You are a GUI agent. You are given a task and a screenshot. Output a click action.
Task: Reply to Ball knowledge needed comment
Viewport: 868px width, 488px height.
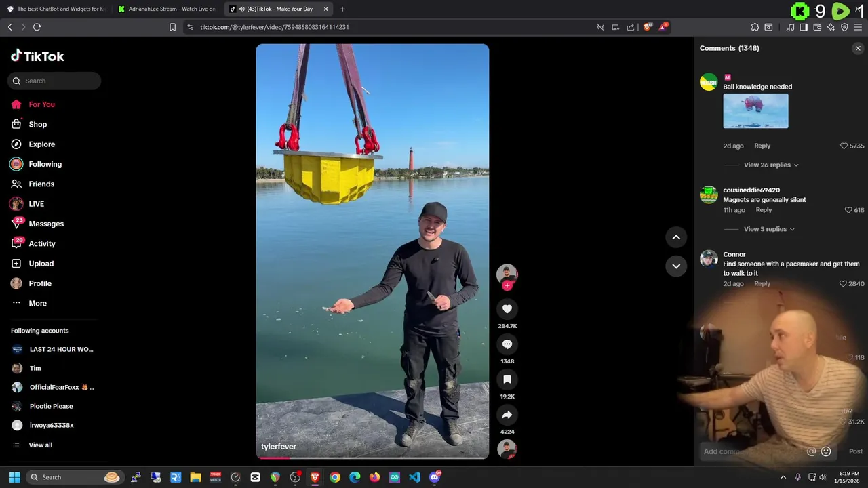coord(762,146)
